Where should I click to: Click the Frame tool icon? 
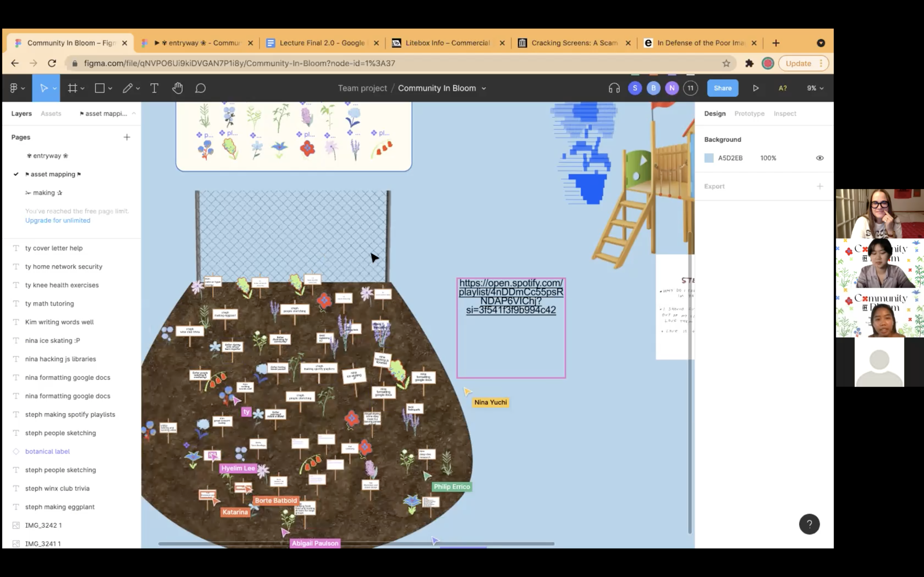tap(72, 88)
